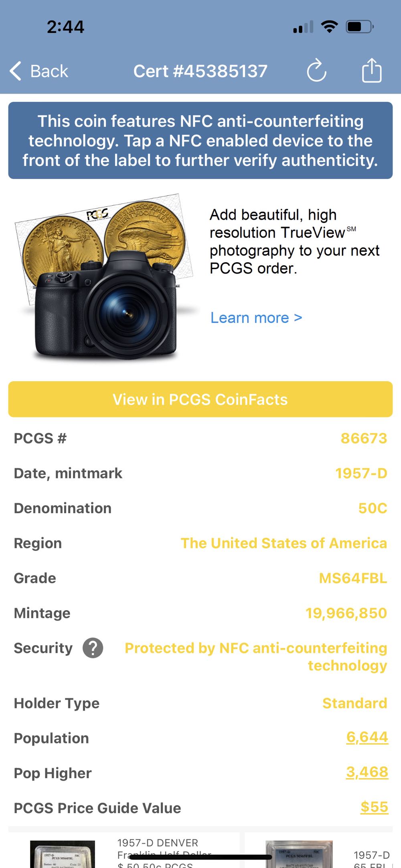Tap the battery status icon

tap(360, 27)
